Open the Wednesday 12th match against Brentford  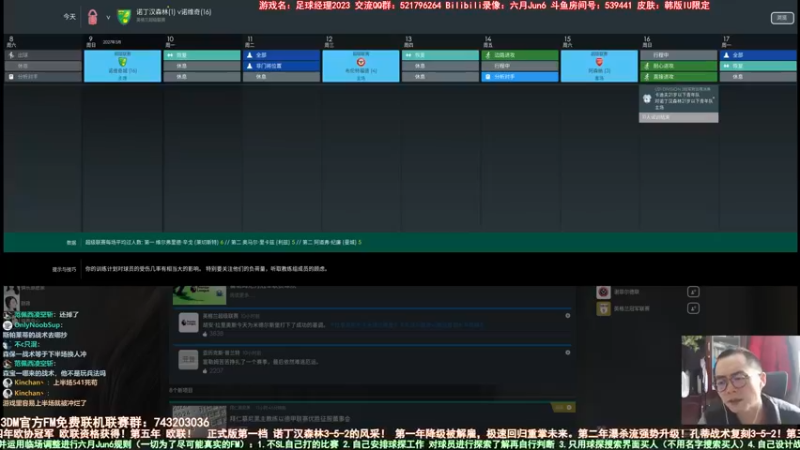361,66
